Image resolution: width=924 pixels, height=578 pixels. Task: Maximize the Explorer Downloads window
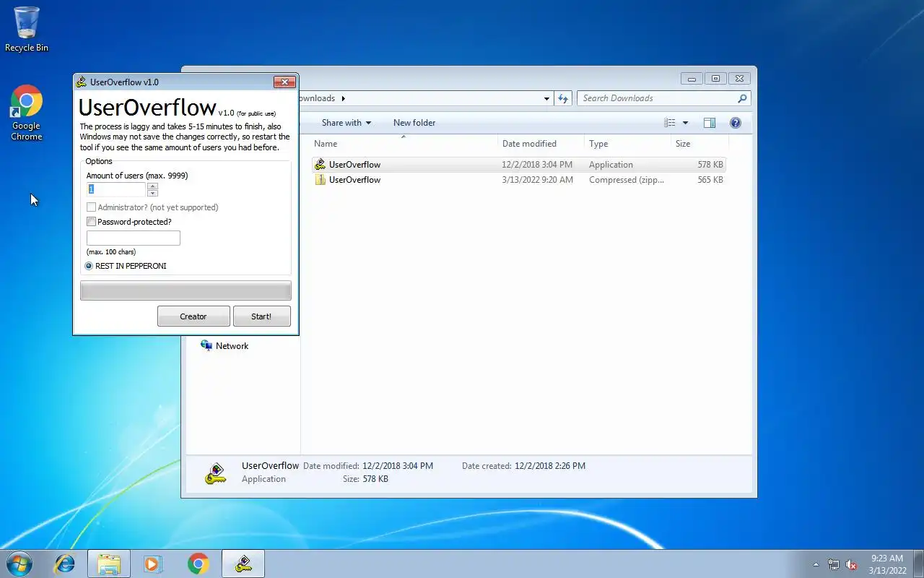click(715, 79)
